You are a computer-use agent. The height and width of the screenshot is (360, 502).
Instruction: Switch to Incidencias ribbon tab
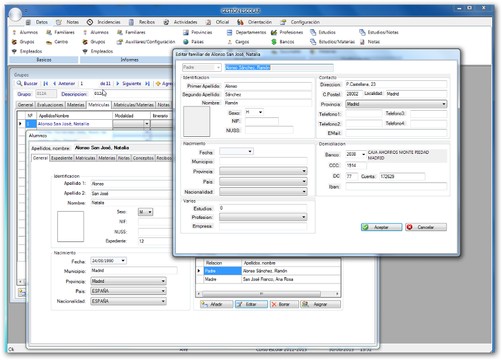click(x=104, y=22)
